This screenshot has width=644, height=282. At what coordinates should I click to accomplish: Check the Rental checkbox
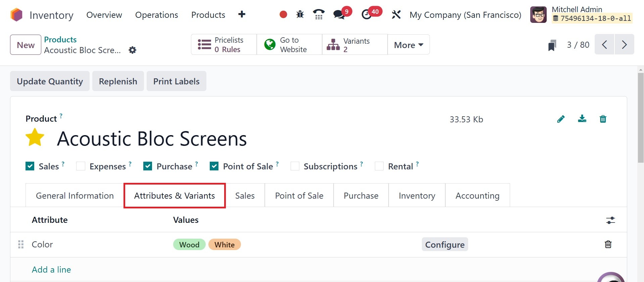point(379,166)
